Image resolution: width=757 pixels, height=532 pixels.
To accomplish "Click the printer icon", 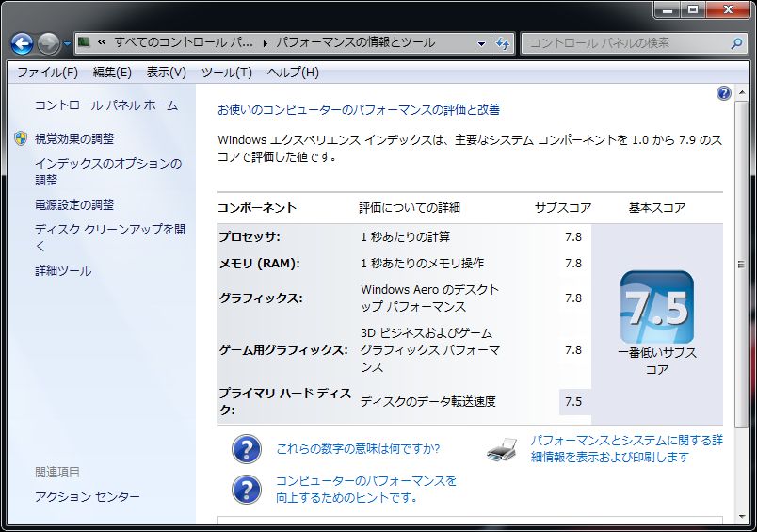I will pyautogui.click(x=502, y=449).
